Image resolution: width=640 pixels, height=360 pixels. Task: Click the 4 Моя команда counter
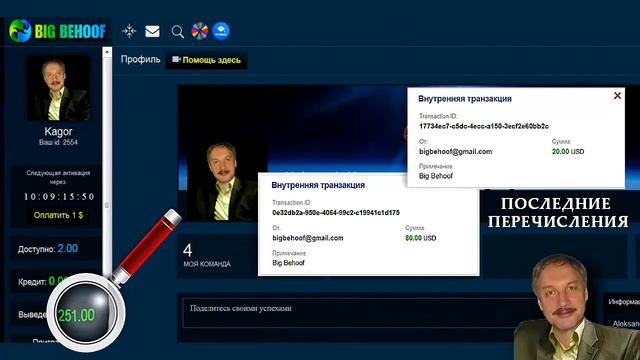[207, 256]
